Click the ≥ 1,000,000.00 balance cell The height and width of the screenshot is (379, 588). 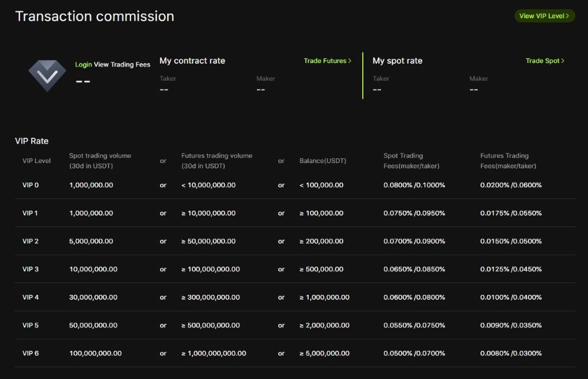point(325,297)
